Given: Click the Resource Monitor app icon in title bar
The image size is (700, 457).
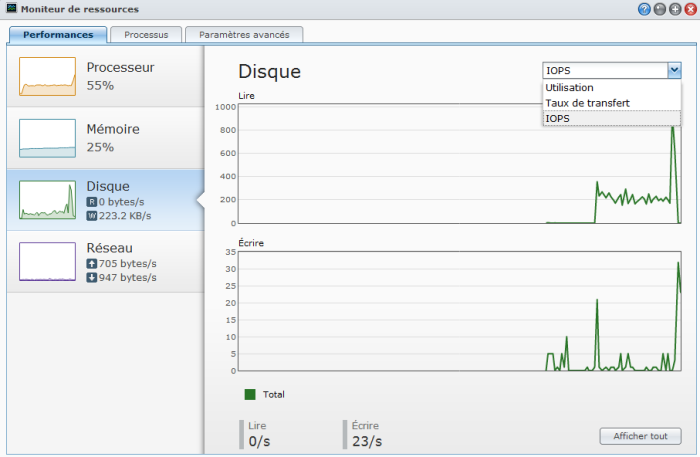Looking at the screenshot, I should (x=11, y=9).
